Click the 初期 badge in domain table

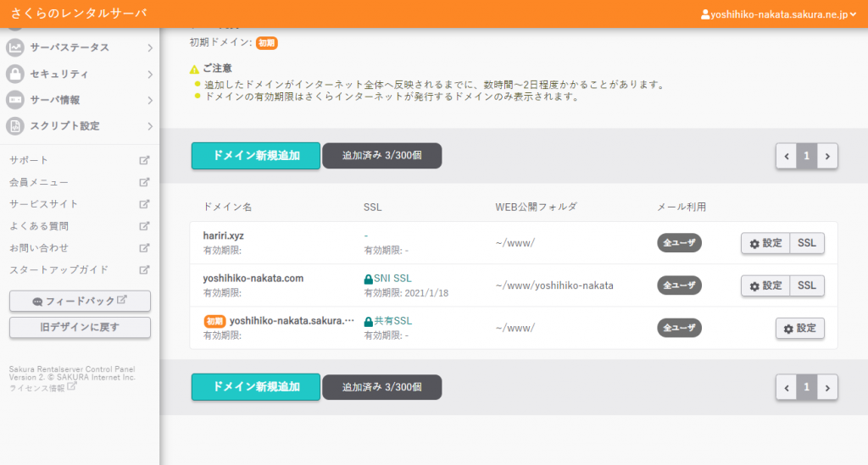[x=214, y=321]
